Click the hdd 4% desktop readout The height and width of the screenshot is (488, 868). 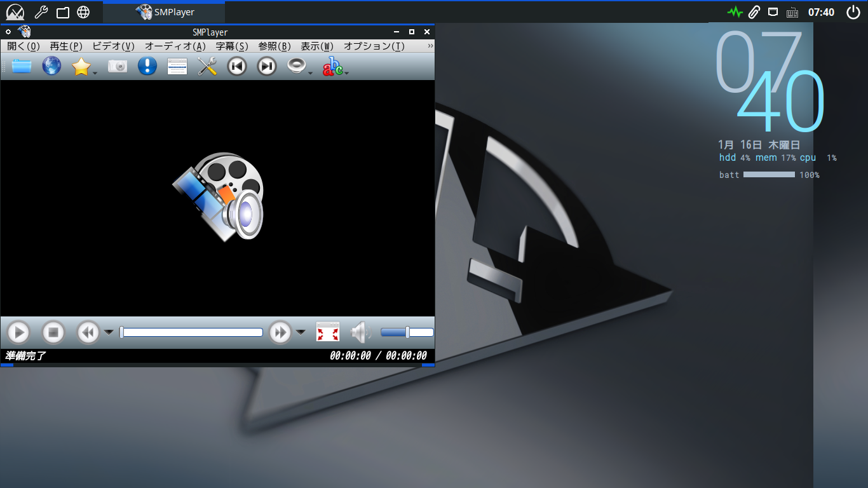click(735, 158)
